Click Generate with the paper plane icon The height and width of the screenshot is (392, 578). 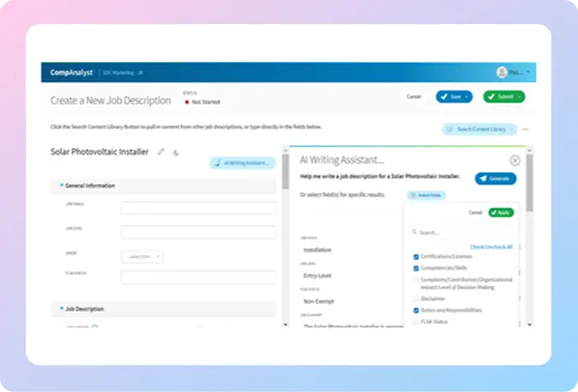click(x=496, y=178)
